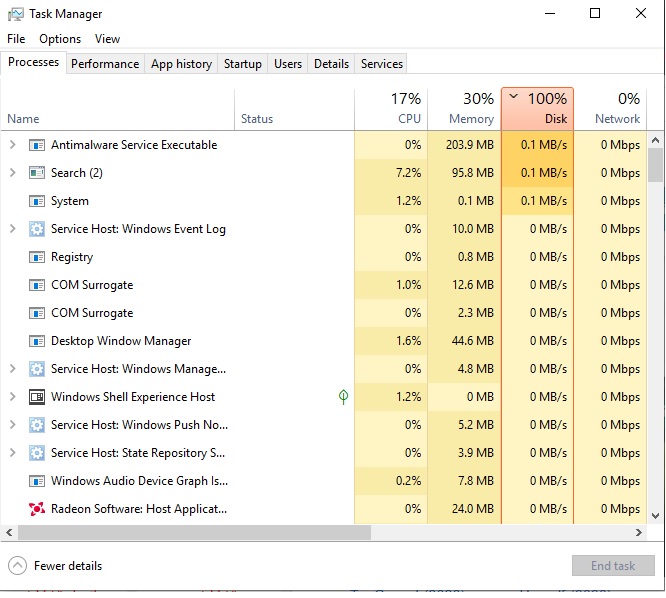Click the Fewer details link text
Screen dimensions: 666x598
[68, 566]
